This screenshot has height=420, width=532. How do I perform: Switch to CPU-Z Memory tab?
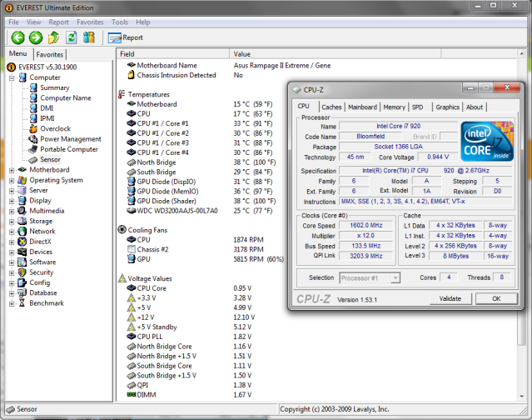(394, 107)
